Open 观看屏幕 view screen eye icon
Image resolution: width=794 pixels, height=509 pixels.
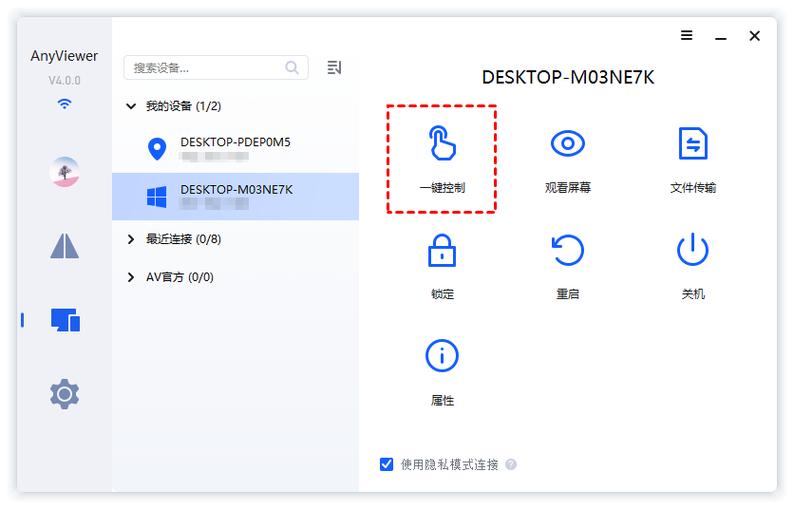point(568,143)
